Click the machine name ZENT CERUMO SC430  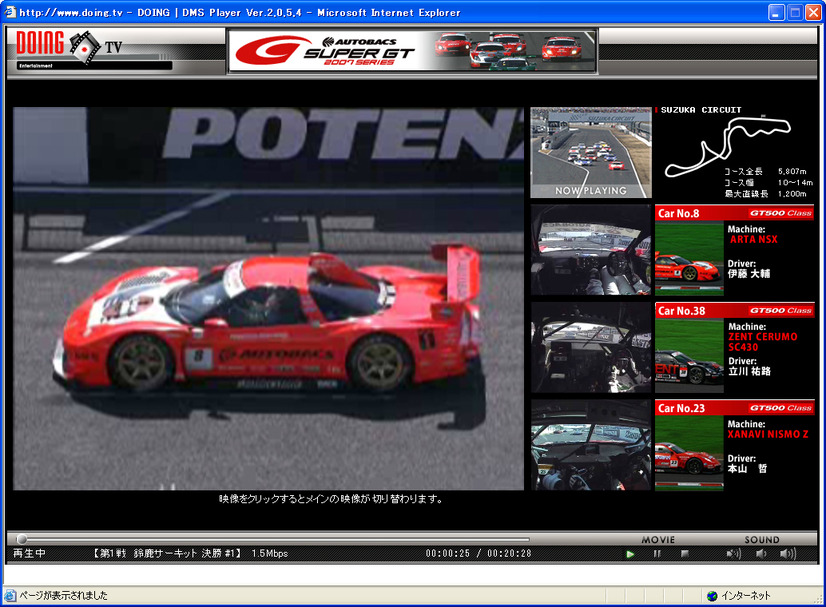[763, 342]
